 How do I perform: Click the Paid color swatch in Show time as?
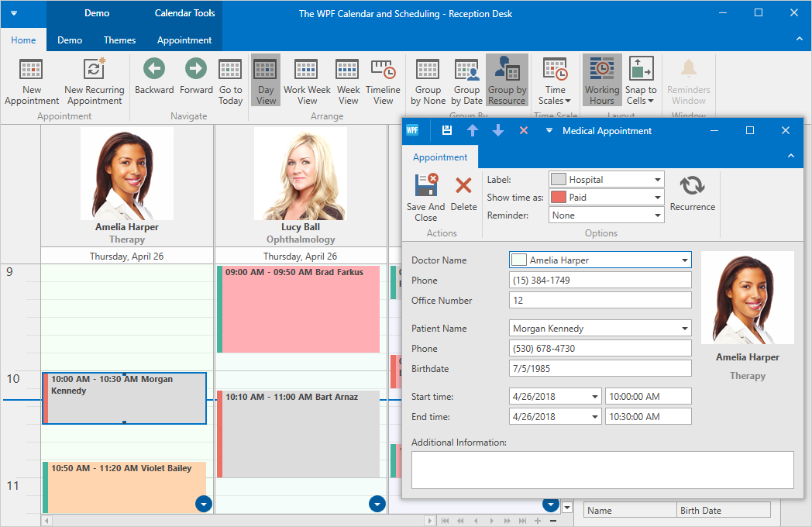coord(558,198)
